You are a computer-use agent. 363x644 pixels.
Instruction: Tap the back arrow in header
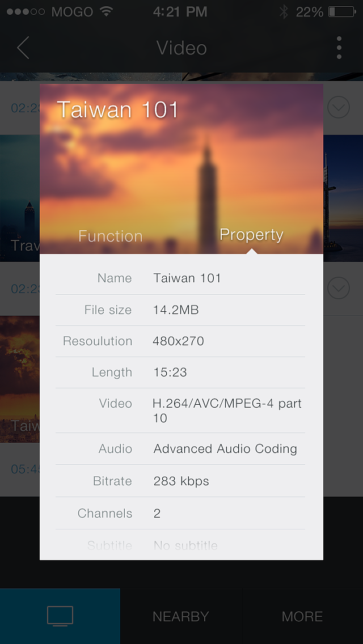[x=23, y=48]
